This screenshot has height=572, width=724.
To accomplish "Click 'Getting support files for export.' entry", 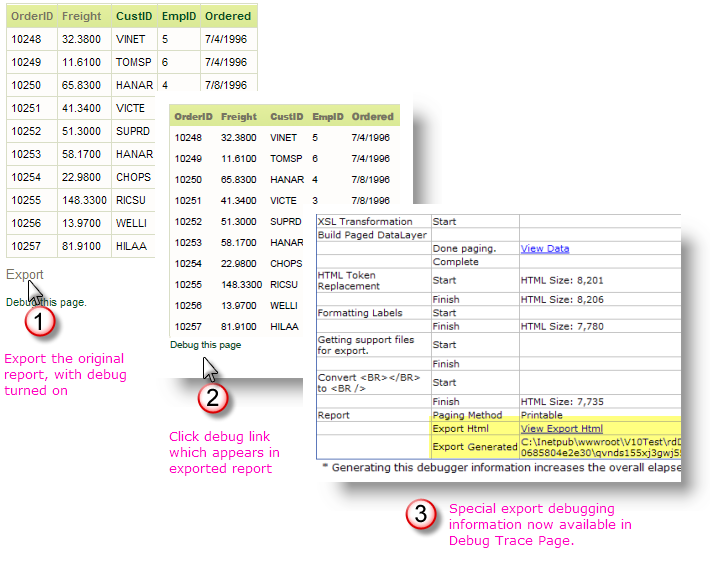I will 366,345.
